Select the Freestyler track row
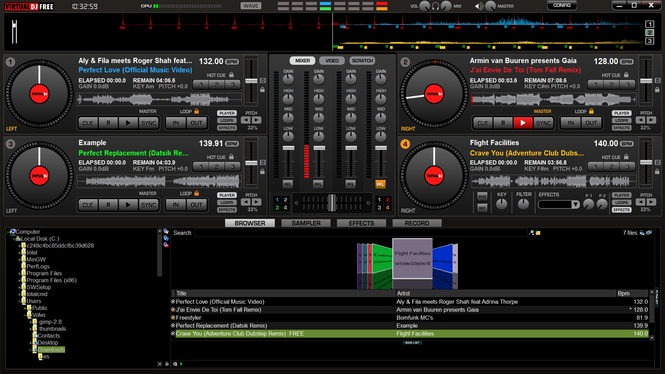This screenshot has height=374, width=665. [x=410, y=318]
